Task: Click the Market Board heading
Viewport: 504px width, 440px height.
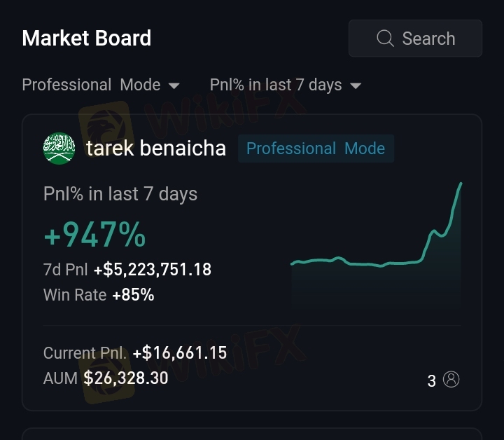Action: [x=87, y=38]
